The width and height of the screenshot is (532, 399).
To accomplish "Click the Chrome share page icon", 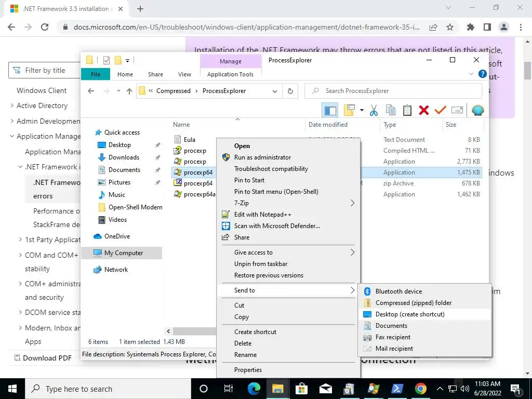I will 433,27.
